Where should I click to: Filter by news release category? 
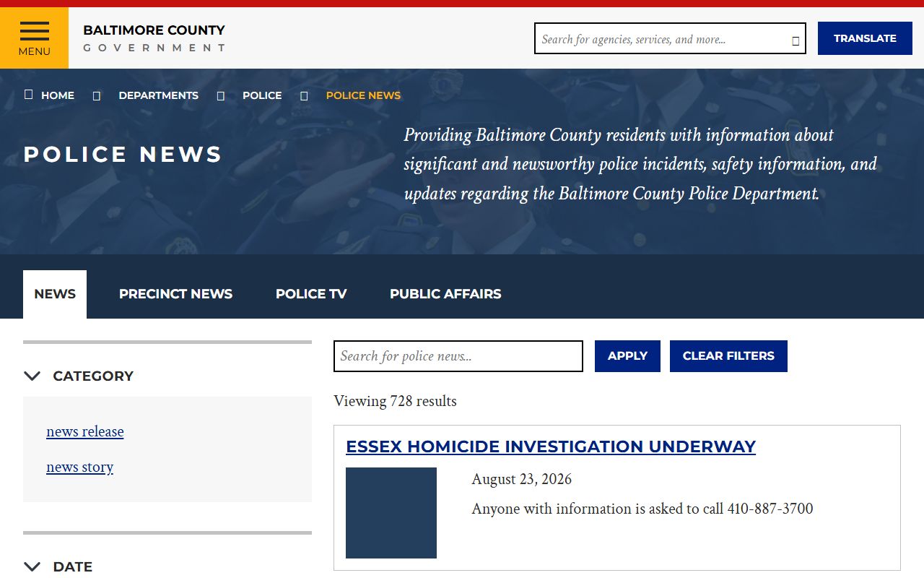[85, 431]
